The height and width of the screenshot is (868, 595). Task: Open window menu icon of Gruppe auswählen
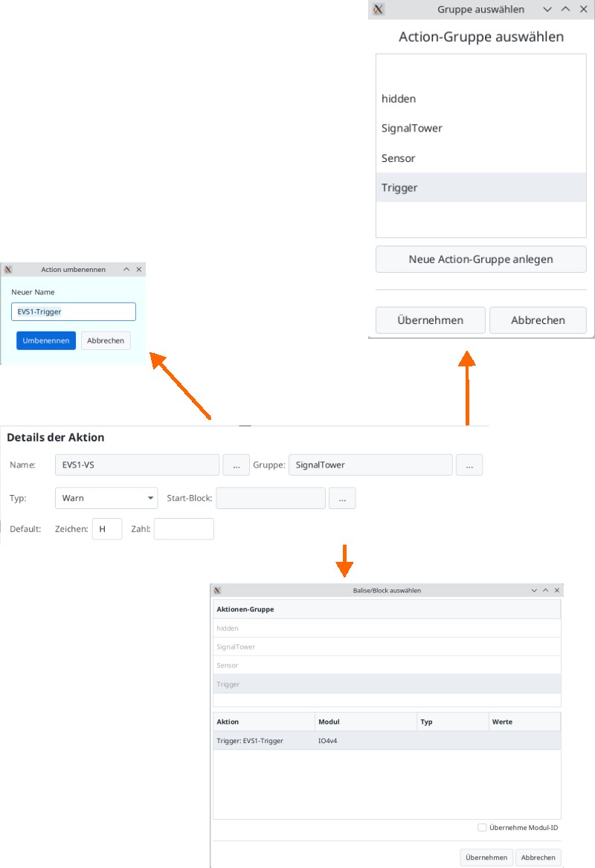pyautogui.click(x=379, y=10)
